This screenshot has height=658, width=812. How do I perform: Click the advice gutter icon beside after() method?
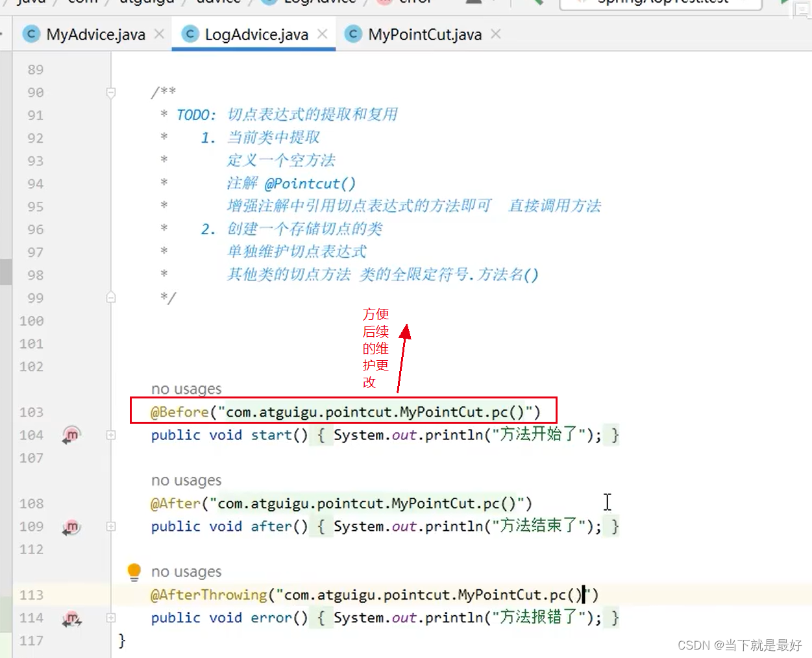71,528
